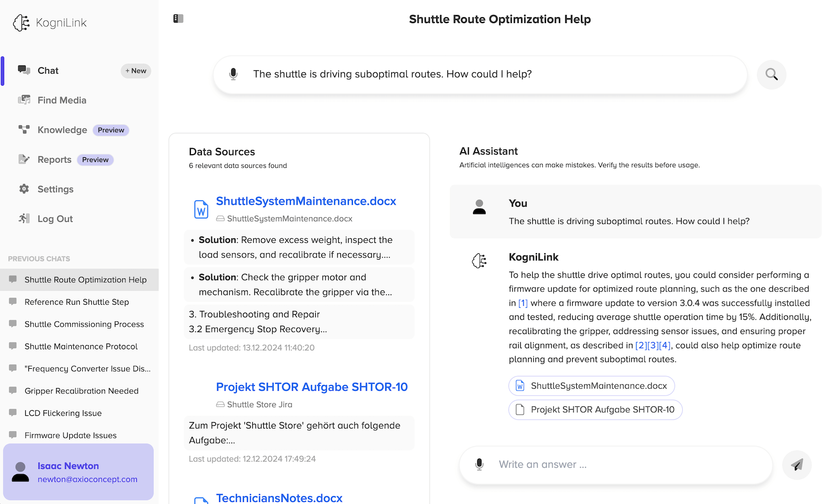This screenshot has width=839, height=504.
Task: Click chat bubble icon for LCD Flickering Issue
Action: pos(13,413)
